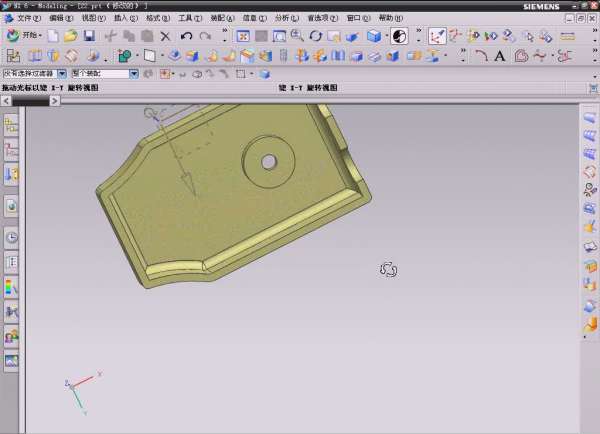Open the 窗口(O) Window menu
Viewport: 600px width, 434px height.
click(x=358, y=18)
